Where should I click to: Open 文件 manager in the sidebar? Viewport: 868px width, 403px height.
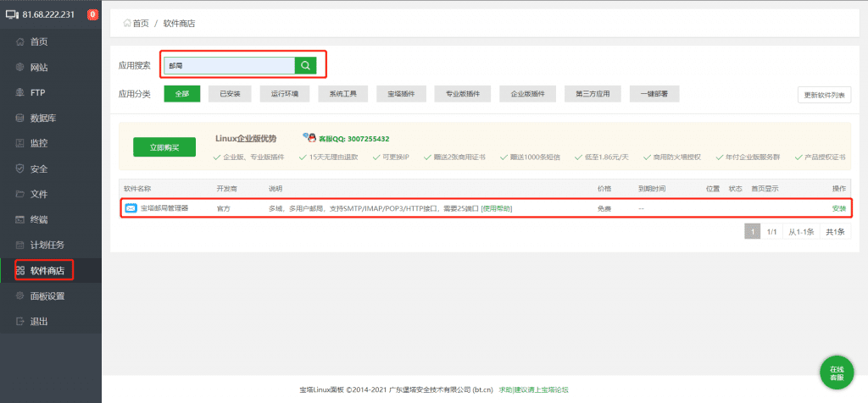tap(38, 194)
